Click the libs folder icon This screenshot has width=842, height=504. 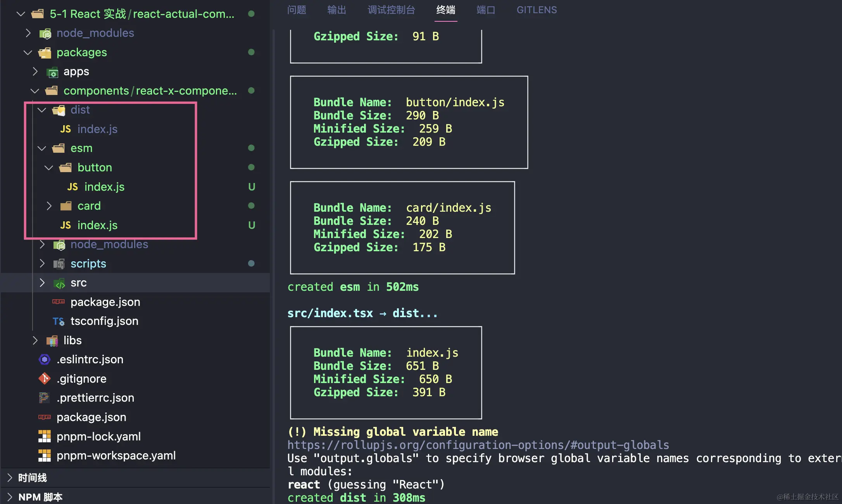click(52, 340)
